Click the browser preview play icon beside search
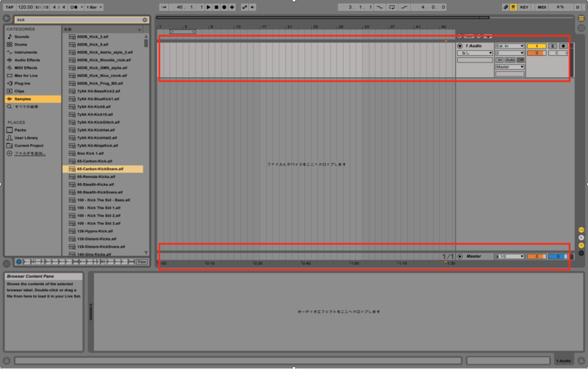588x369 pixels. 7,18
